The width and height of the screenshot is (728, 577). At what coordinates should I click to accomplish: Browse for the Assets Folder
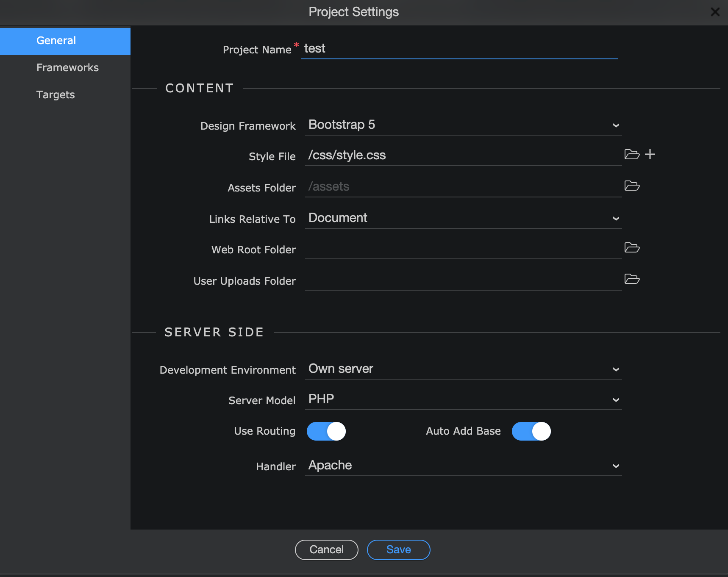[632, 186]
